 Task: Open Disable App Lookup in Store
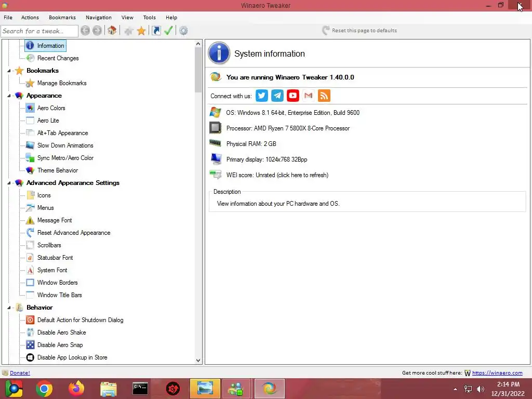pos(72,357)
